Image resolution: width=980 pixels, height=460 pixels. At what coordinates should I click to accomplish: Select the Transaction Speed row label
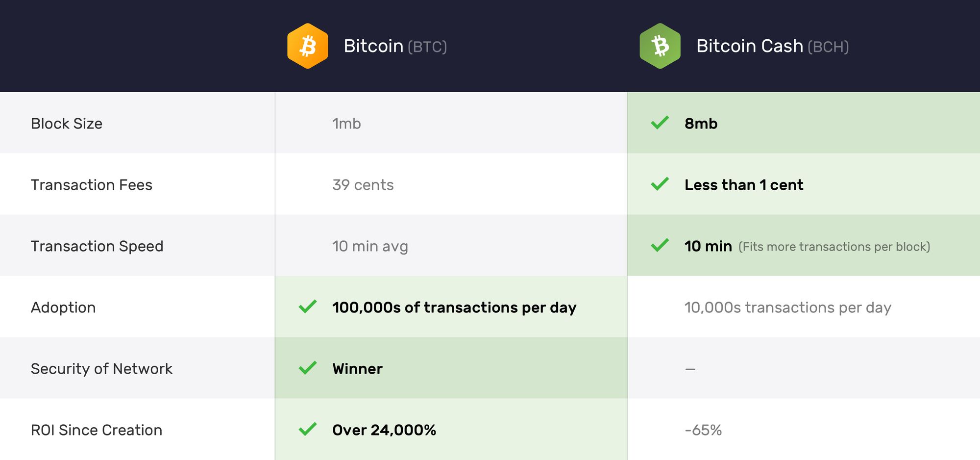point(97,246)
